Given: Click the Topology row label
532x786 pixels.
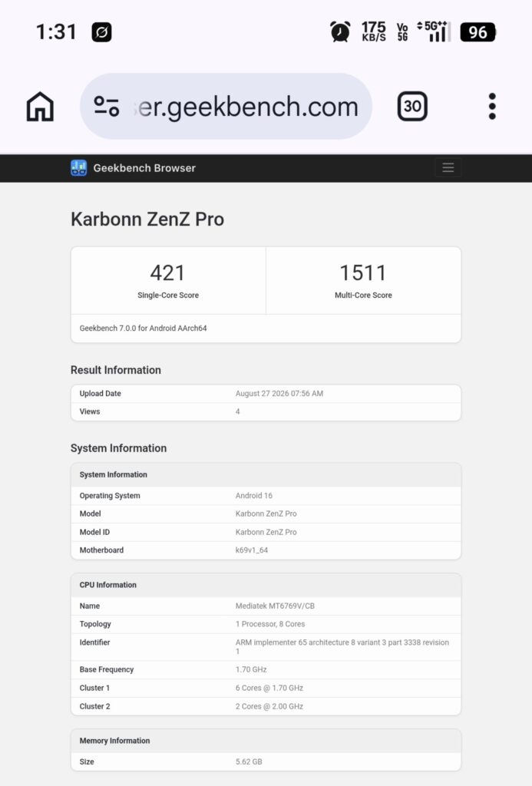Looking at the screenshot, I should 95,624.
